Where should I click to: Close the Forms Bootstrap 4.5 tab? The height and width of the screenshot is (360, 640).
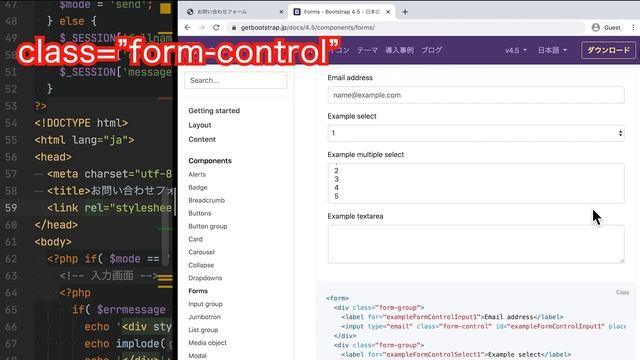[x=388, y=12]
